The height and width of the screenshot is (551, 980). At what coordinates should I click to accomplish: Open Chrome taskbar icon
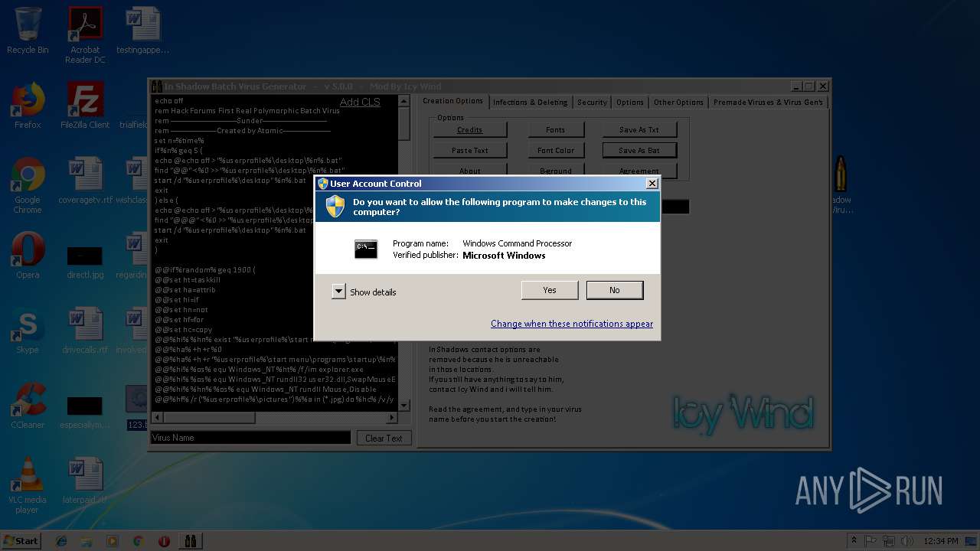click(138, 541)
